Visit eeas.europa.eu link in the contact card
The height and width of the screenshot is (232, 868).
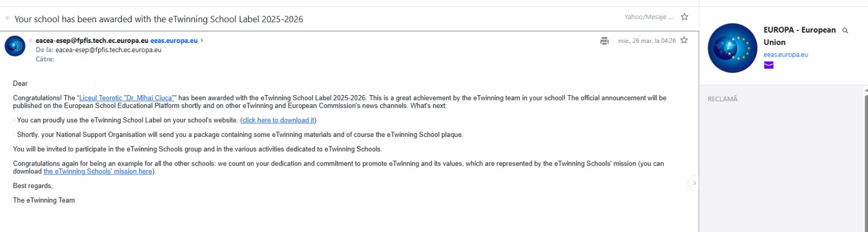(786, 54)
